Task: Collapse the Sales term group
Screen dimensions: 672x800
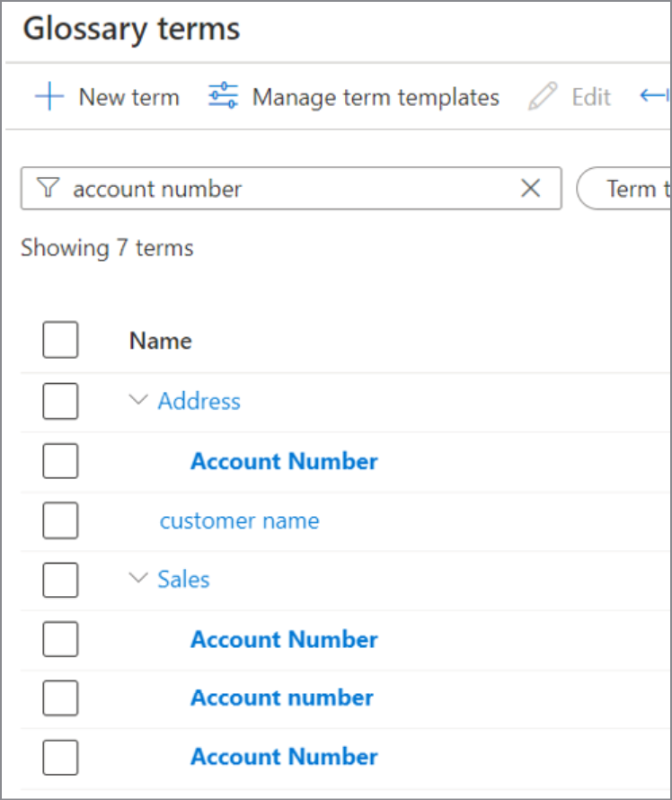Action: 138,579
